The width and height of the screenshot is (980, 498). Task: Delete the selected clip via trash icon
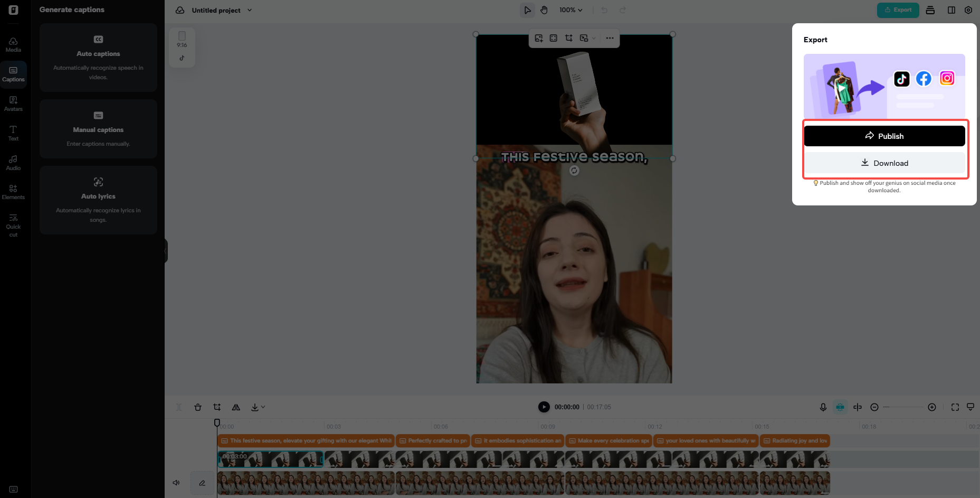(x=198, y=407)
